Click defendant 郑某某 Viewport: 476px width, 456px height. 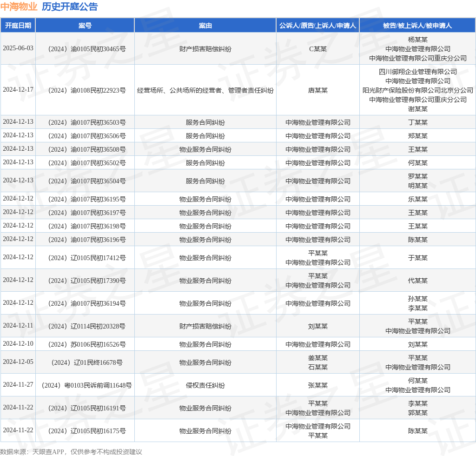tap(418, 136)
